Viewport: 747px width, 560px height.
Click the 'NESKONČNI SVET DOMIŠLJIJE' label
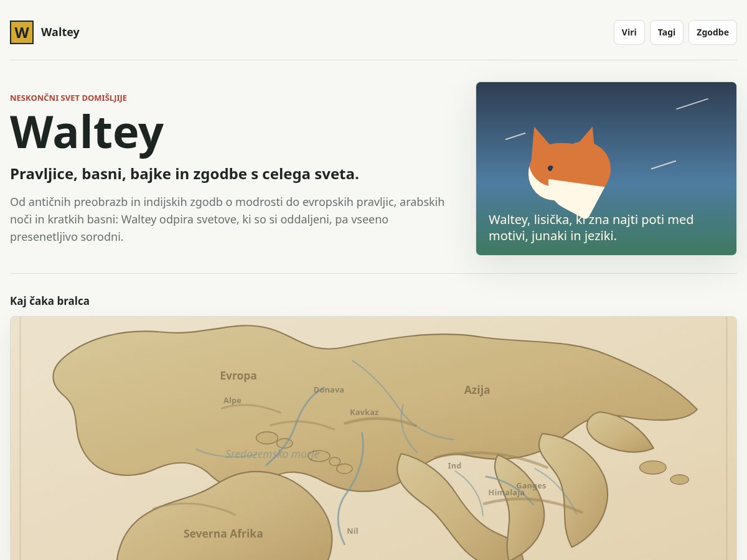pos(68,98)
